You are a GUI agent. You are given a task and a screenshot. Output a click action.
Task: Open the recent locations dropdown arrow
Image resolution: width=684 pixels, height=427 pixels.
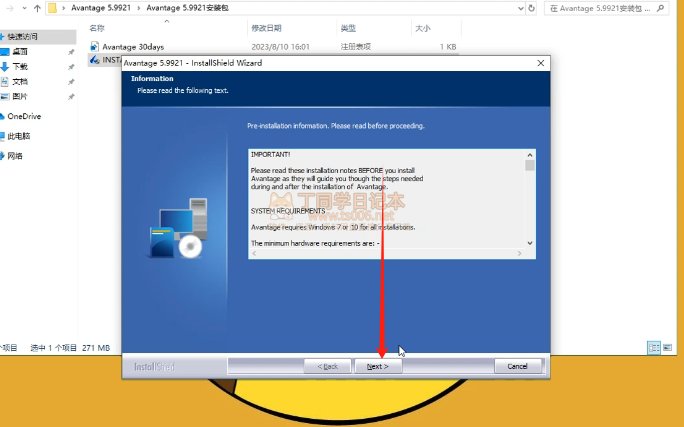[x=24, y=8]
